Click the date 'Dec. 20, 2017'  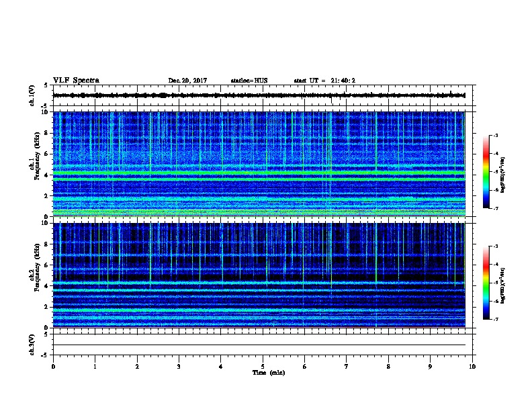coord(187,81)
